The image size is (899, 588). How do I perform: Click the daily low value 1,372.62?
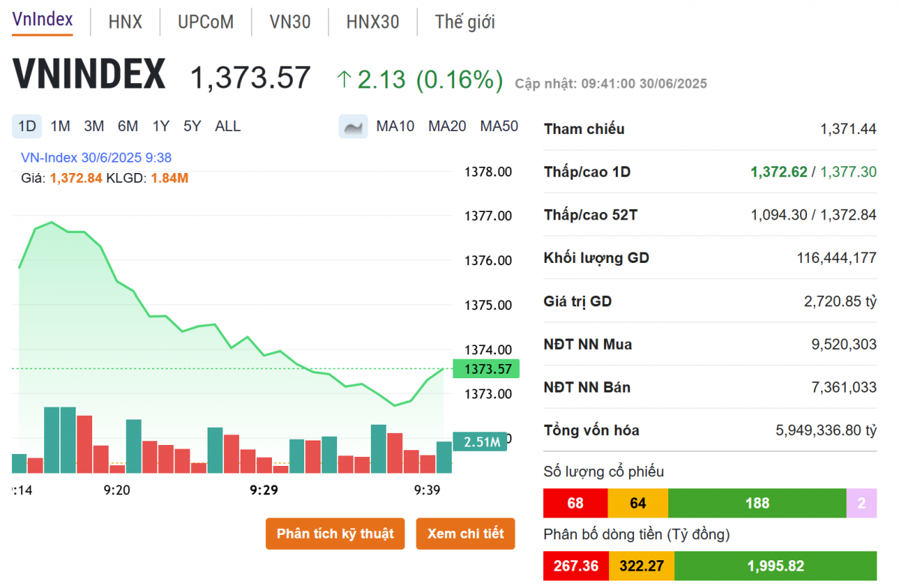pyautogui.click(x=779, y=172)
